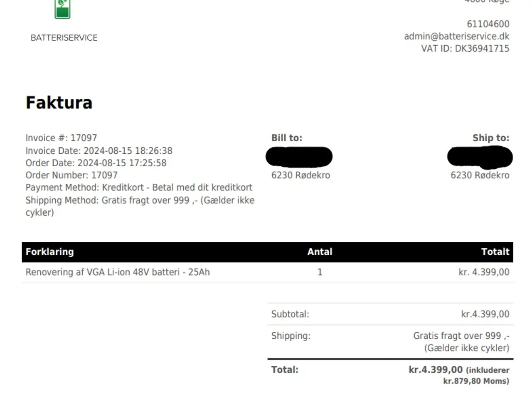Viewport: 532px width, 399px height.
Task: Click the Bill to: label
Action: click(287, 138)
